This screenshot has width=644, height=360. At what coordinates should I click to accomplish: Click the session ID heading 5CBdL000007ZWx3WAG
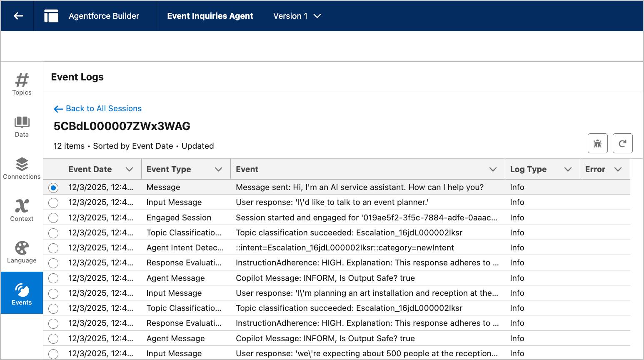[121, 126]
